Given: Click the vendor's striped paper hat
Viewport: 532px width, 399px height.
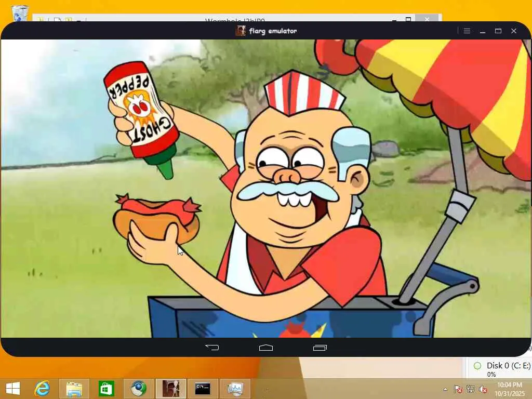Looking at the screenshot, I should 304,92.
